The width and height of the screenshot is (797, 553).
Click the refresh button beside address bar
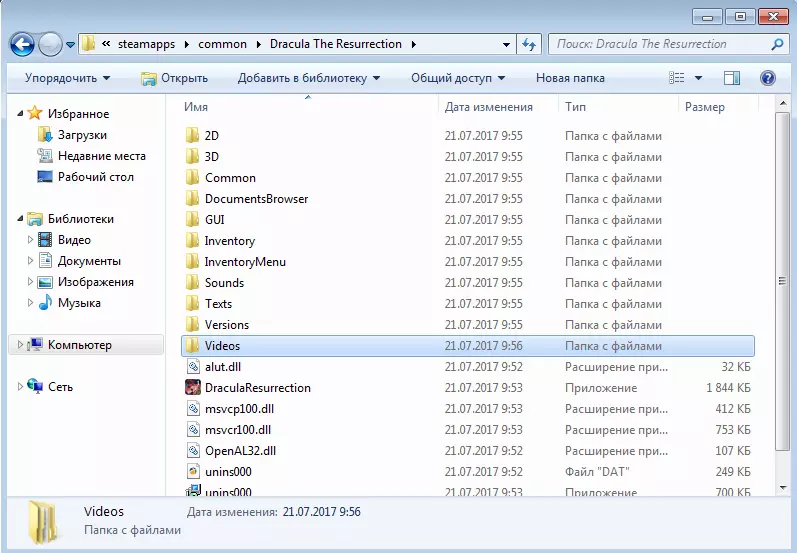tap(529, 45)
